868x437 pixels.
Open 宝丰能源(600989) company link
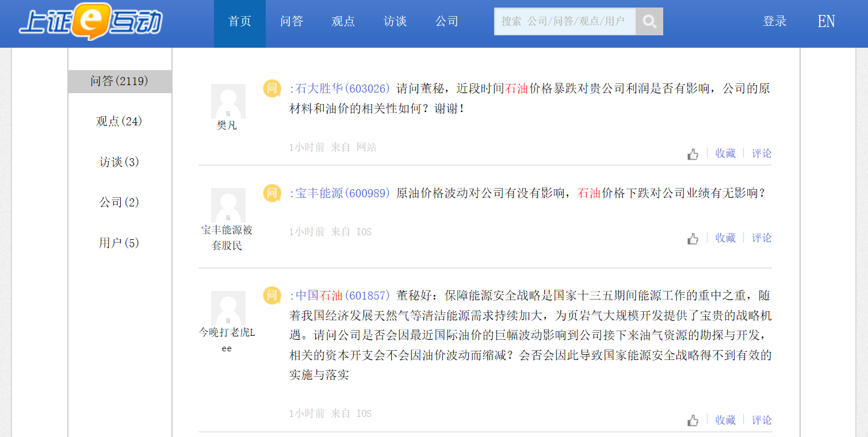point(343,193)
